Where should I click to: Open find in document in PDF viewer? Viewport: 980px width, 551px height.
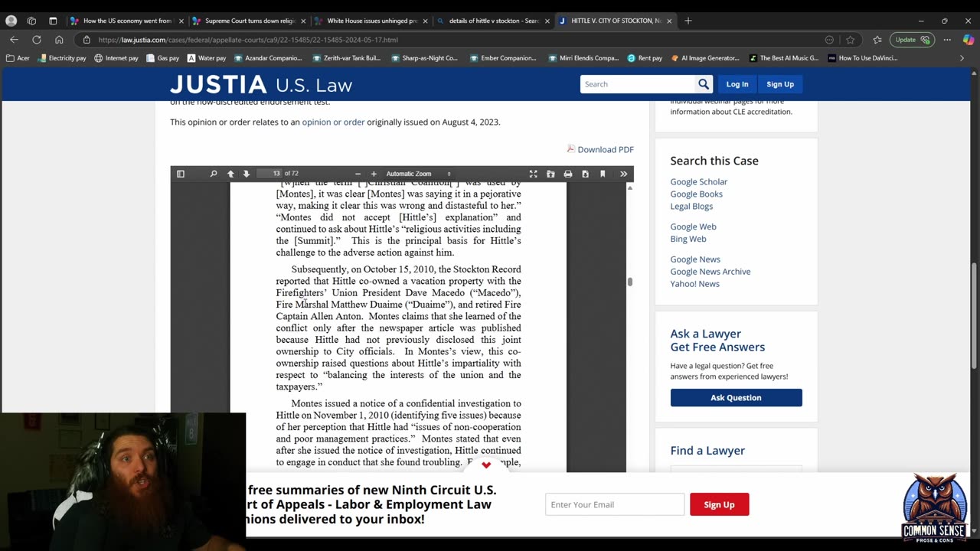tap(214, 174)
